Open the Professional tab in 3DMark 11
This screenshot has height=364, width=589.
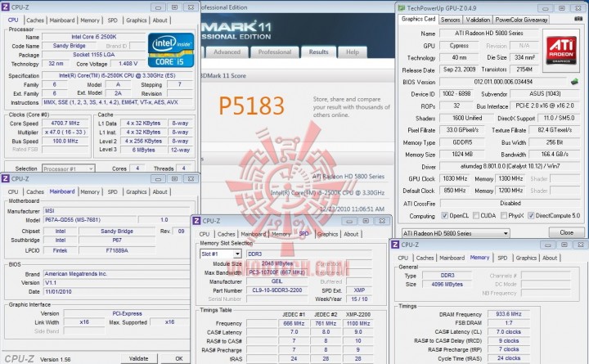coord(275,52)
